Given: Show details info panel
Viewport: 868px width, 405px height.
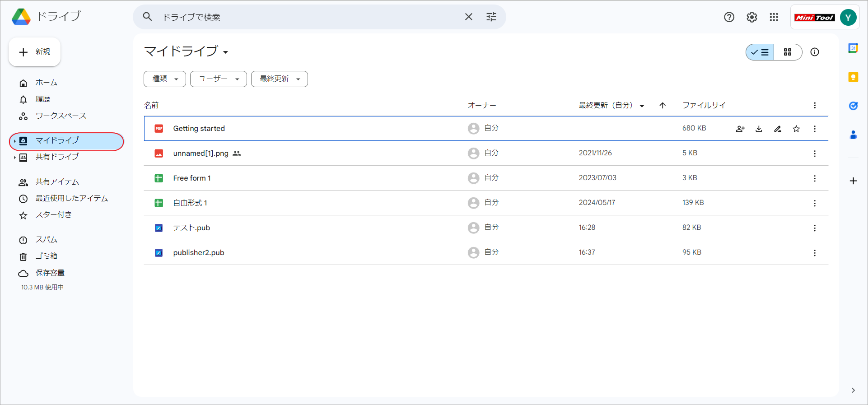Looking at the screenshot, I should 815,52.
